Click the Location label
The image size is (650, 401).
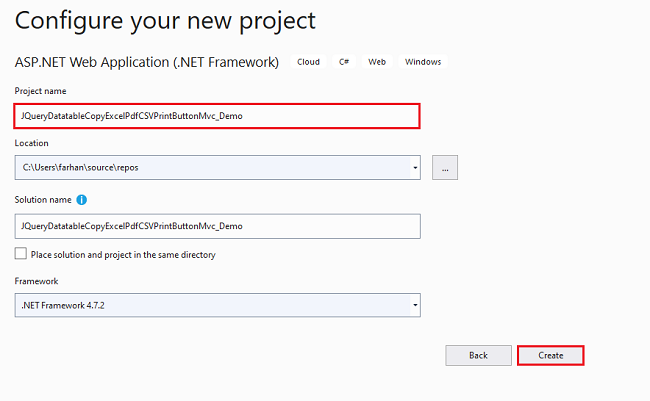(32, 143)
